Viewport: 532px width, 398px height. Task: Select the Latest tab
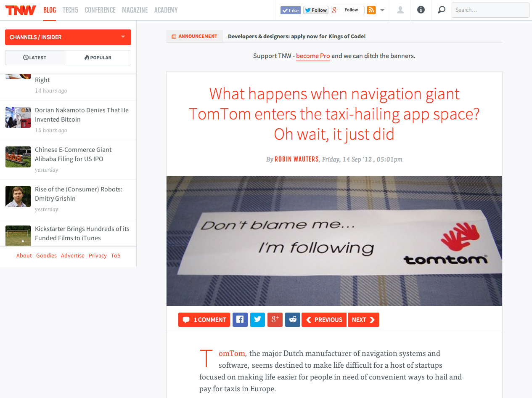coord(34,58)
